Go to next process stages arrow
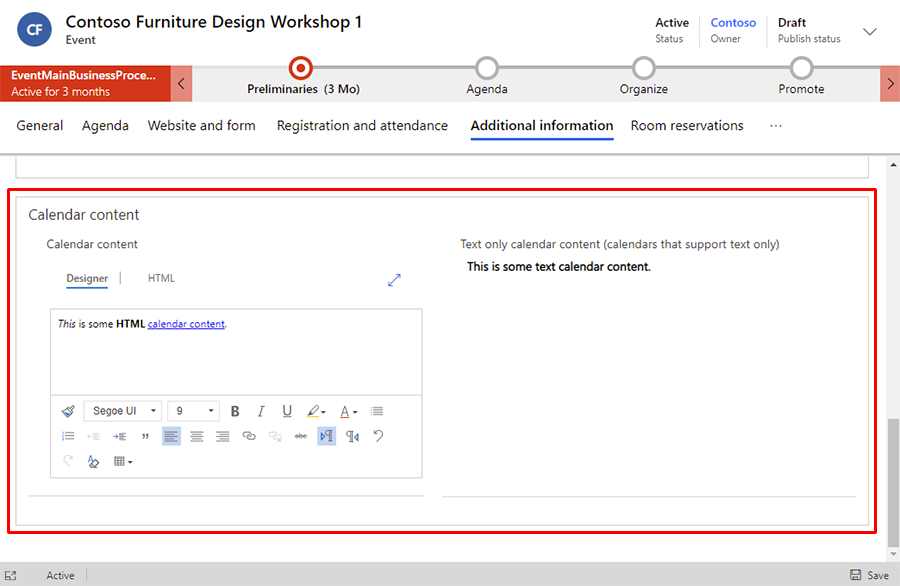Screen dimensions: 900x586 point(890,84)
